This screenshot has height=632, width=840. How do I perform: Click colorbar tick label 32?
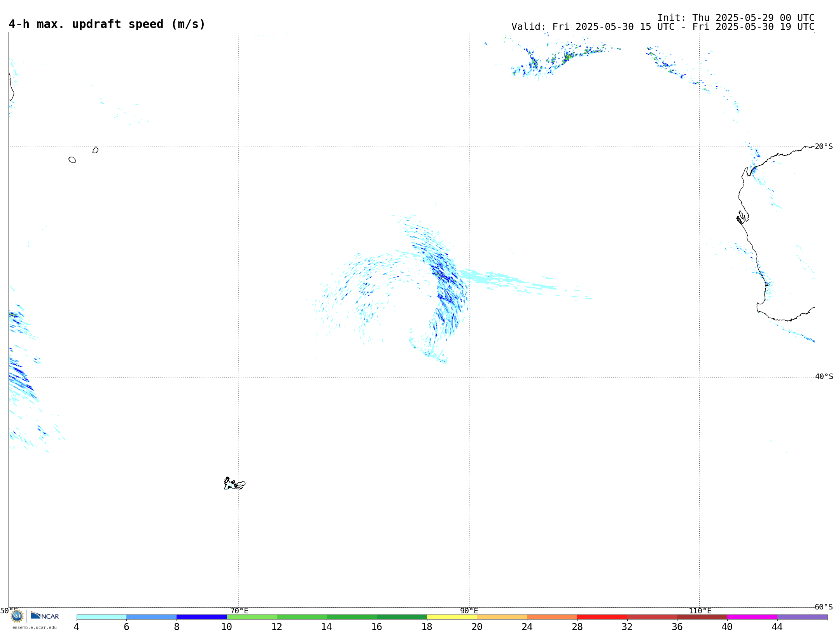(x=627, y=627)
